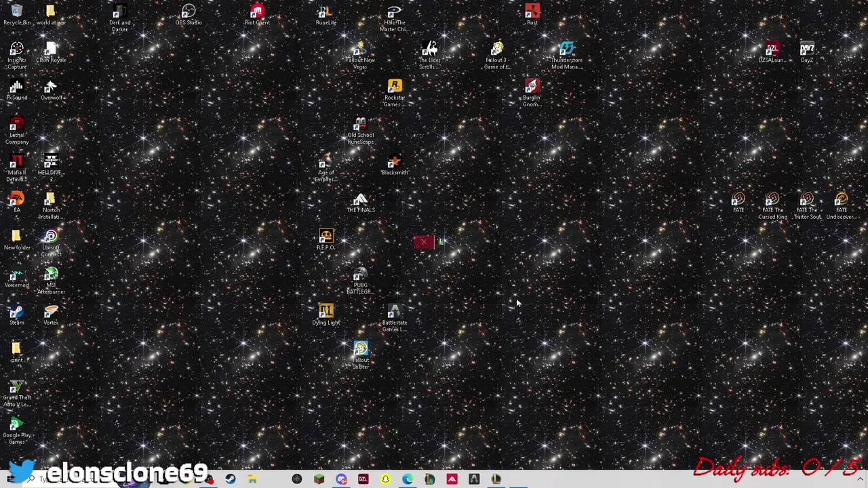Launch Dark and Darker shortcut

(x=120, y=18)
